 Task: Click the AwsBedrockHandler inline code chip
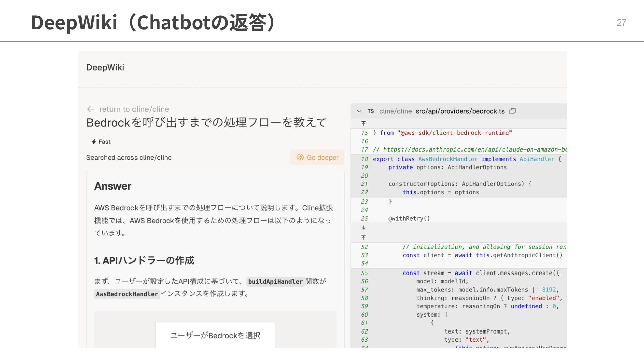point(127,294)
